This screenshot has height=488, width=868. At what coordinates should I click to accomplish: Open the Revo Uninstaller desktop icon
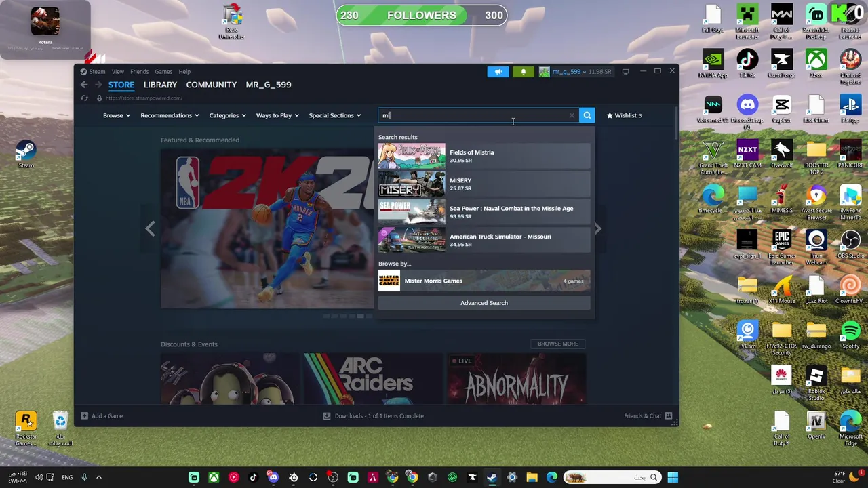231,22
